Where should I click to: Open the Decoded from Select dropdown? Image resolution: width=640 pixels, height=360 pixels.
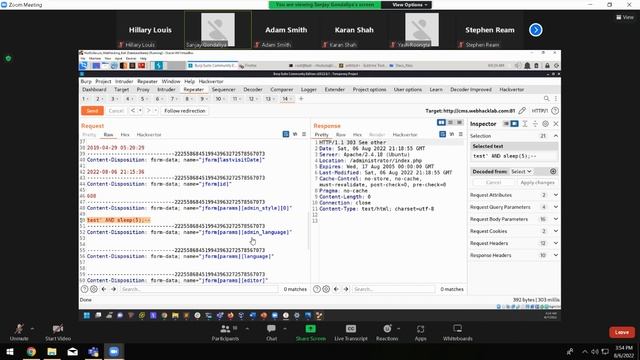pos(521,171)
